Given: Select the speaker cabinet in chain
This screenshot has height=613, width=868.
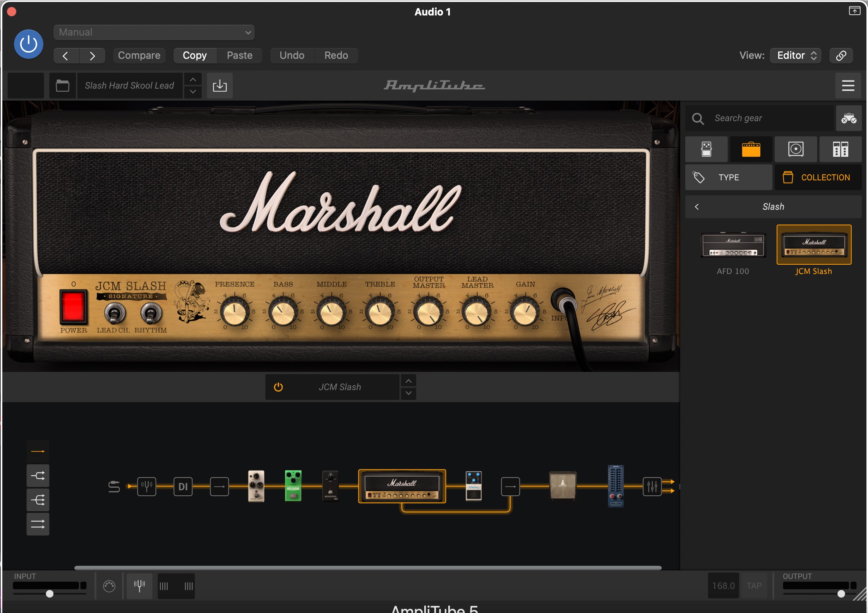Looking at the screenshot, I should (x=563, y=486).
